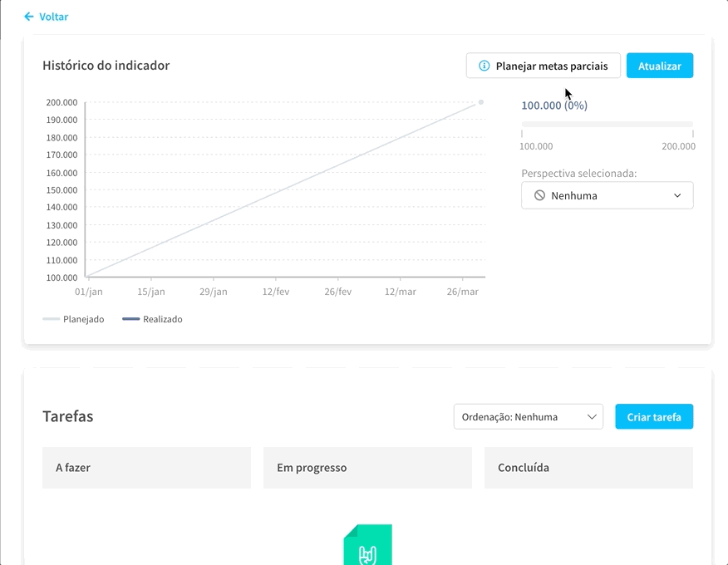Expand the Ordenação dropdown chevron
The width and height of the screenshot is (728, 565).
(591, 416)
